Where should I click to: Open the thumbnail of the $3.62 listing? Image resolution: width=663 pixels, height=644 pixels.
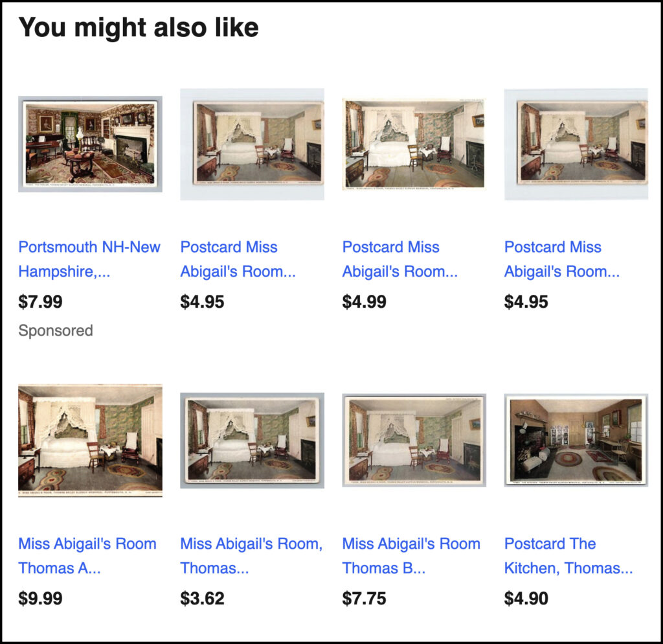252,441
